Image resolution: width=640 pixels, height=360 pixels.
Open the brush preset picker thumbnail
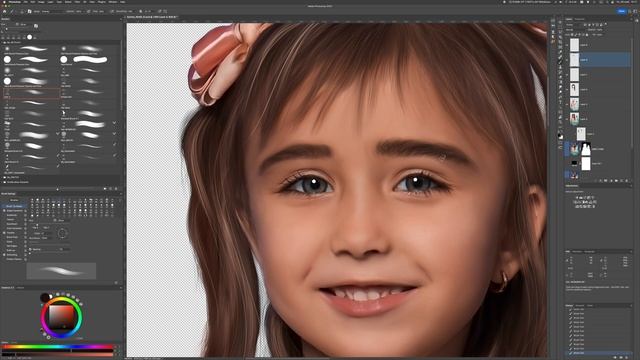pyautogui.click(x=22, y=11)
